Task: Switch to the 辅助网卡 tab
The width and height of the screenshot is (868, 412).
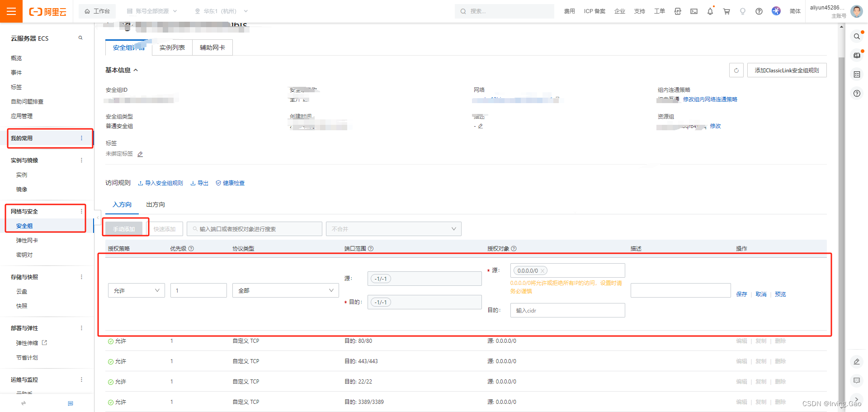Action: (212, 47)
